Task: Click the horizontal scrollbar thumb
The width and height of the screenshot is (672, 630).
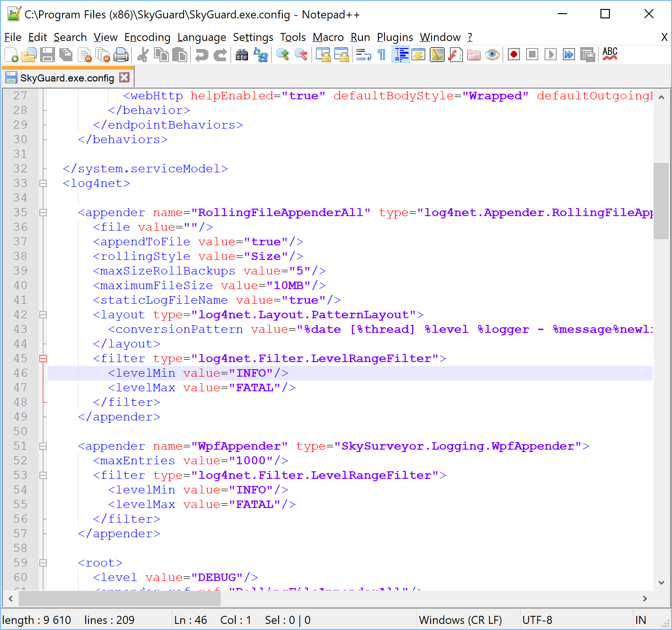Action: click(120, 598)
